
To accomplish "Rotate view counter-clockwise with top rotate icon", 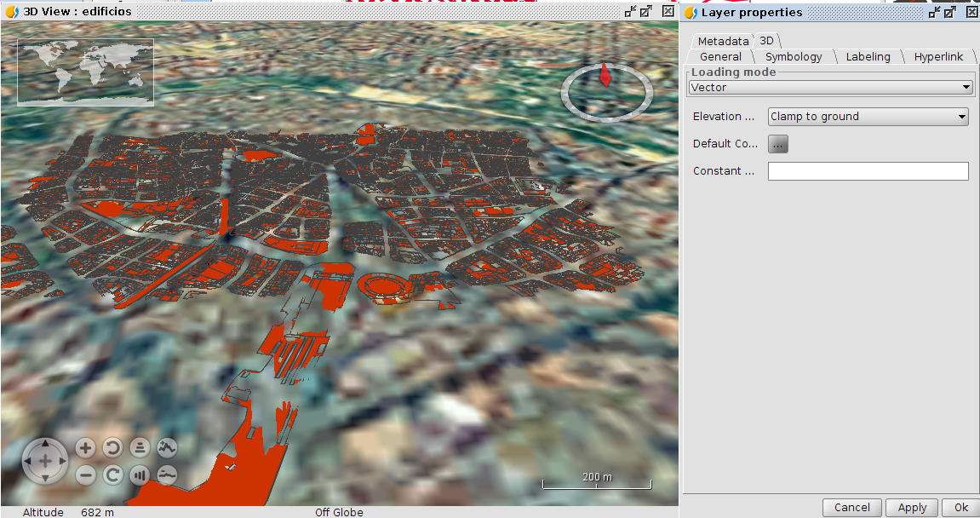I will 112,447.
